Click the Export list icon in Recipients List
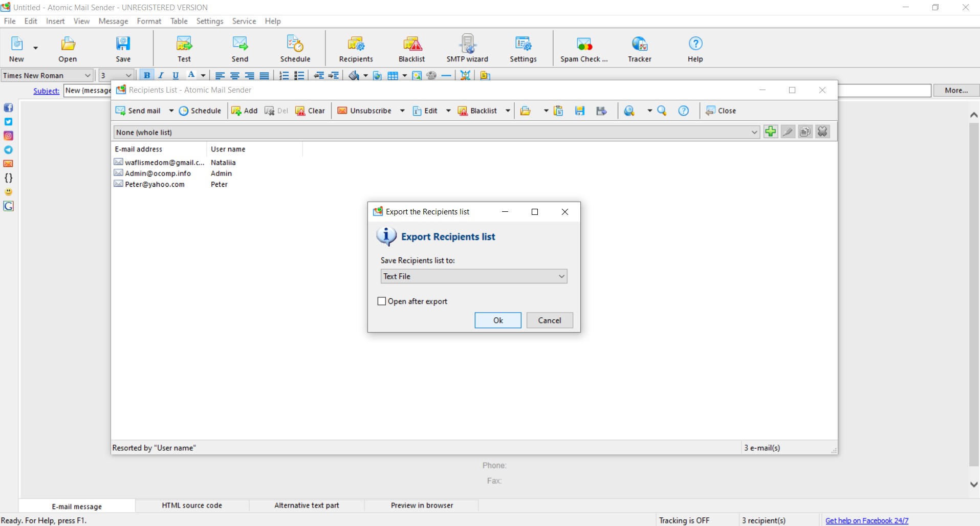The width and height of the screenshot is (980, 526). click(601, 111)
